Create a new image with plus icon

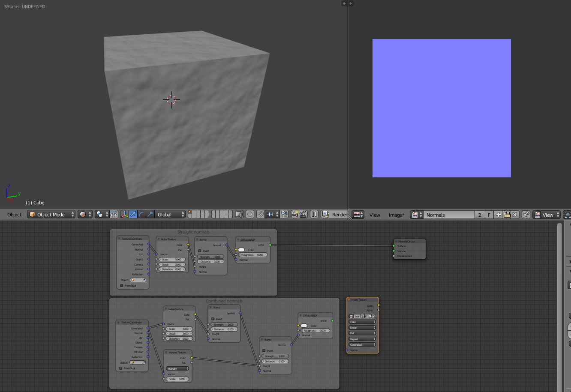tap(499, 215)
